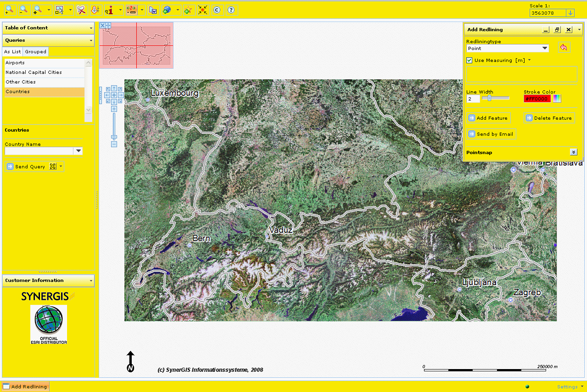This screenshot has width=587, height=392.
Task: Click the export to document toolbar icon
Action: pyautogui.click(x=153, y=10)
